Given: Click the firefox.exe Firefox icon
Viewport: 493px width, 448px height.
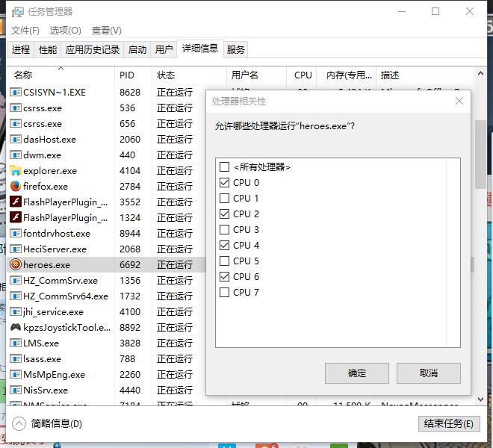Looking at the screenshot, I should point(16,186).
